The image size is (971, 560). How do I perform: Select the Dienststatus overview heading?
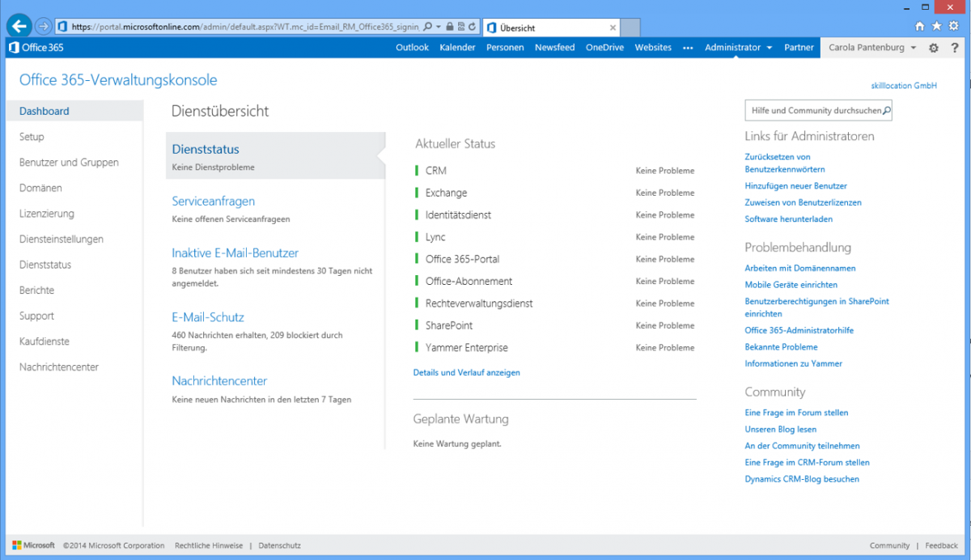click(x=206, y=150)
